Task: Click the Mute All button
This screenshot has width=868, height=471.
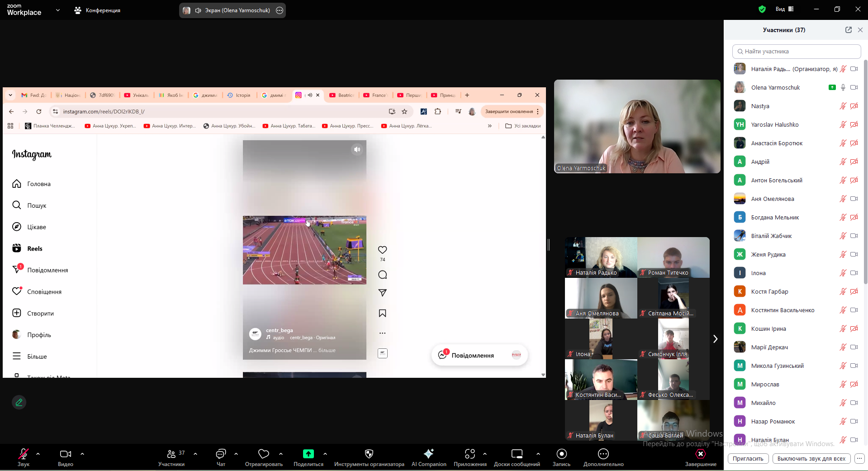Action: (811, 459)
